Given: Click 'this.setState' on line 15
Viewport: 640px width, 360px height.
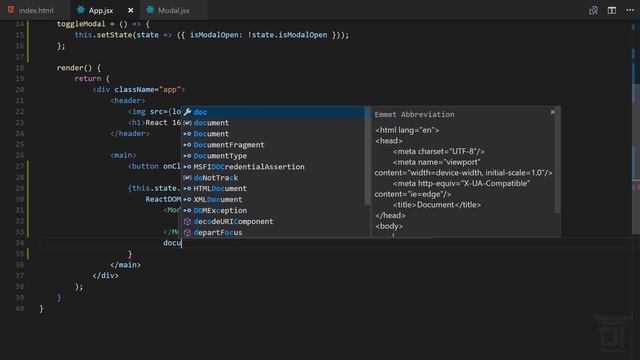Looking at the screenshot, I should pos(103,35).
